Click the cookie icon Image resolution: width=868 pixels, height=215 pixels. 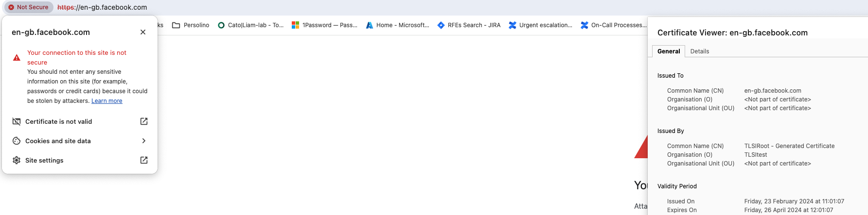click(17, 141)
